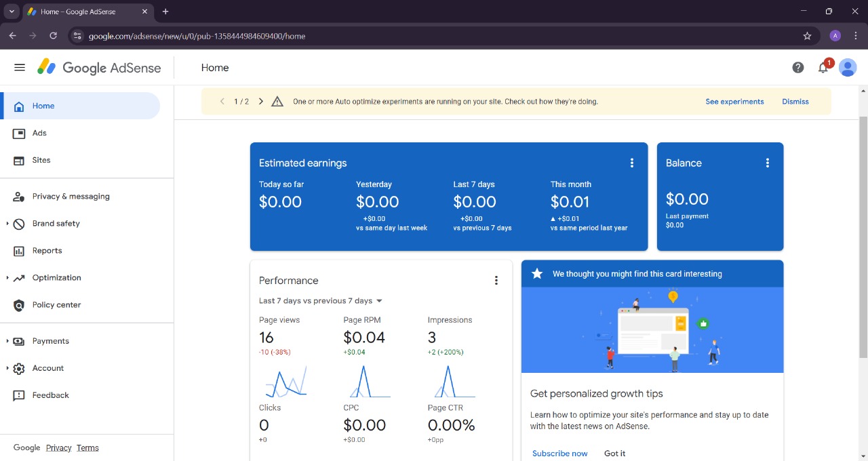The height and width of the screenshot is (461, 868).
Task: Click the Page views value 16
Action: coord(267,338)
